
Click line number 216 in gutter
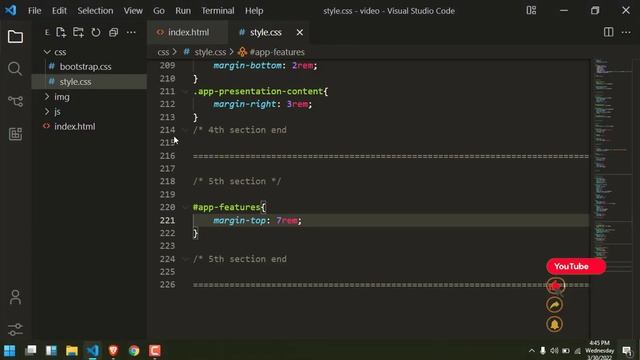click(167, 156)
